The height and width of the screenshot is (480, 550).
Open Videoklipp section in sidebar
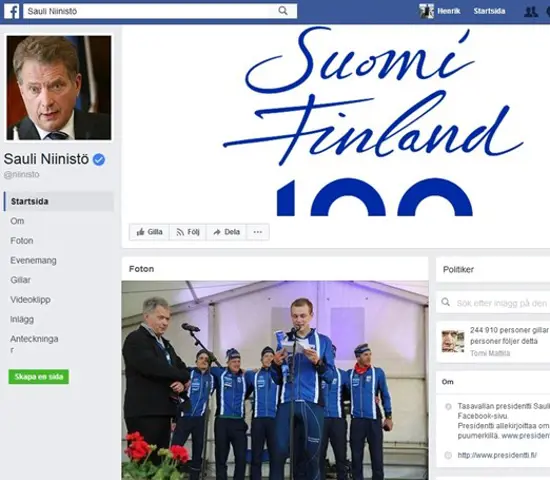tap(31, 300)
